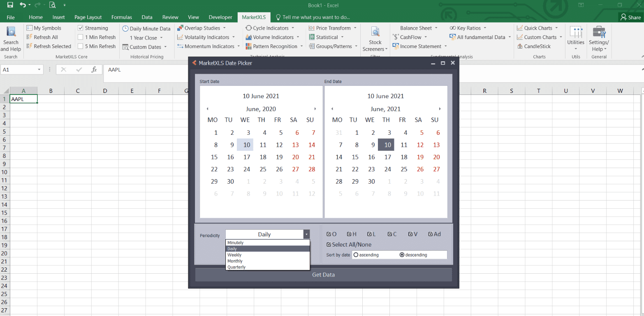Pick 17 in the End Date calendar

tap(387, 157)
